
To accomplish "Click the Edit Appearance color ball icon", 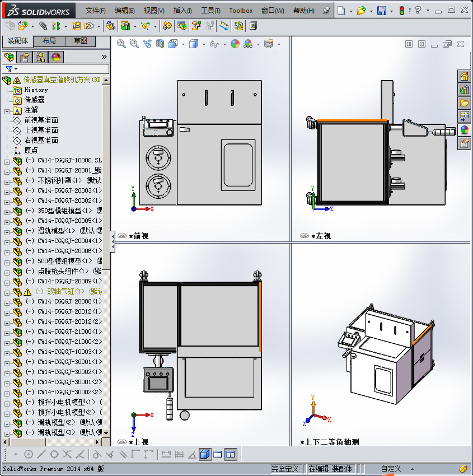I will 235,44.
